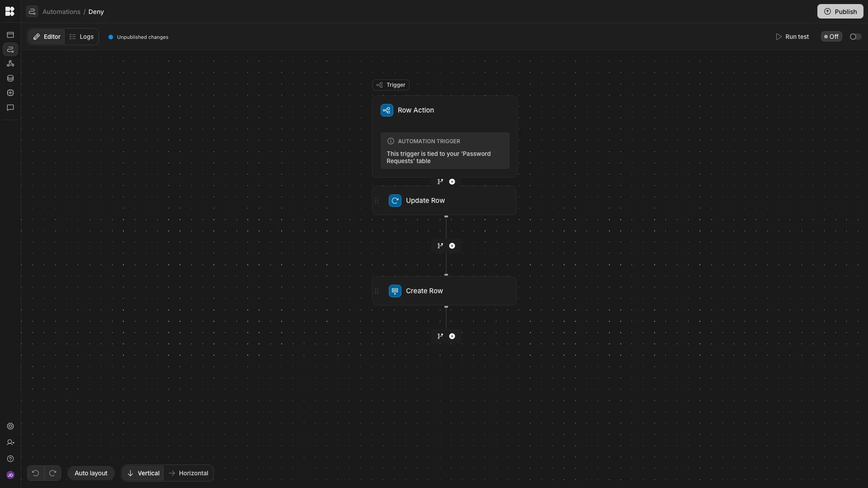Go to Automations breadcrumb
This screenshot has height=488, width=868.
[x=61, y=12]
